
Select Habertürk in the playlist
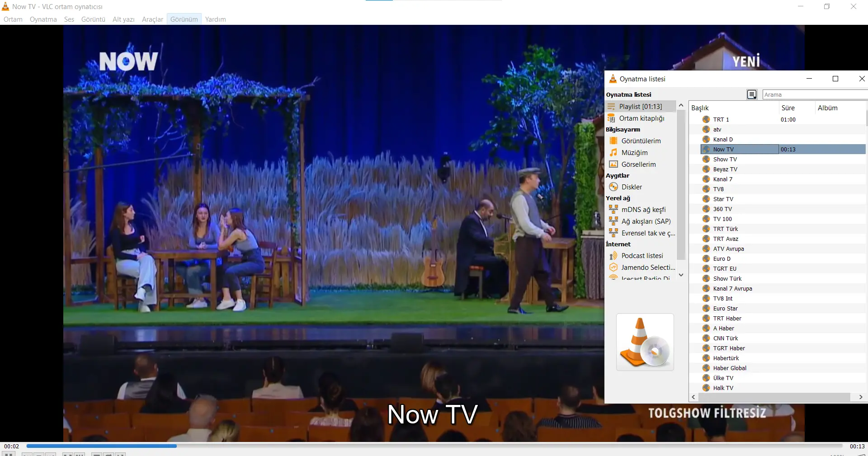coord(783,358)
